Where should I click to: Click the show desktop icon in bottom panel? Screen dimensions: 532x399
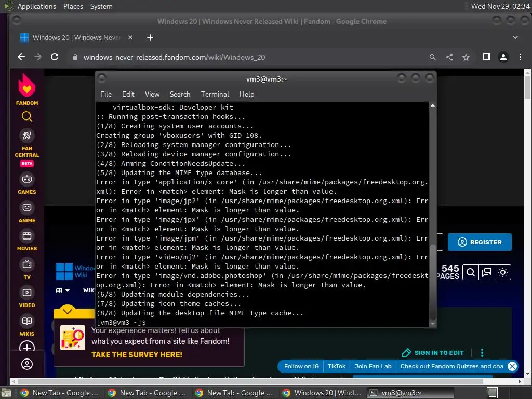click(6, 393)
